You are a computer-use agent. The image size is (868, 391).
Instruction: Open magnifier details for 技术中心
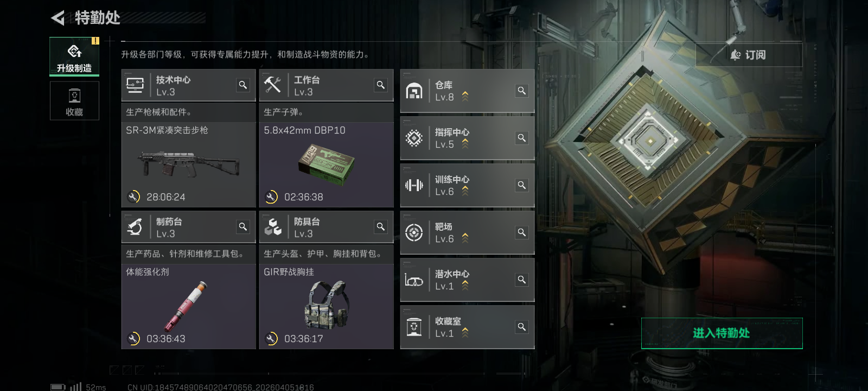[243, 85]
